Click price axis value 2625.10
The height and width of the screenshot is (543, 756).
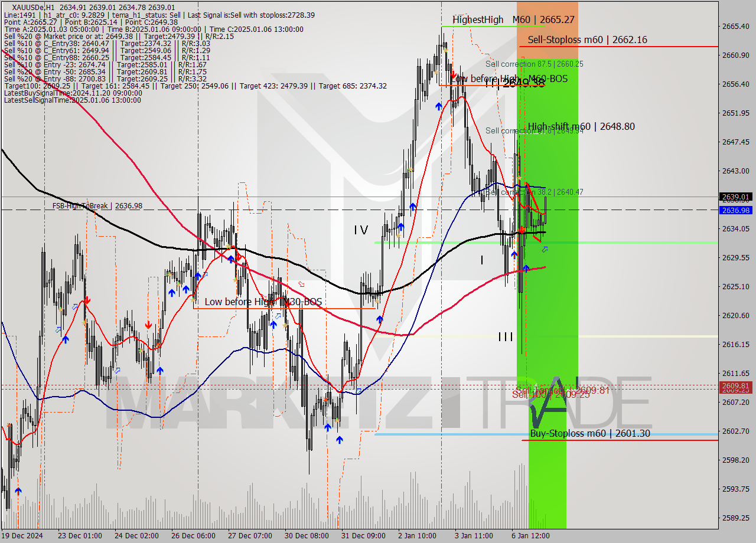click(735, 286)
